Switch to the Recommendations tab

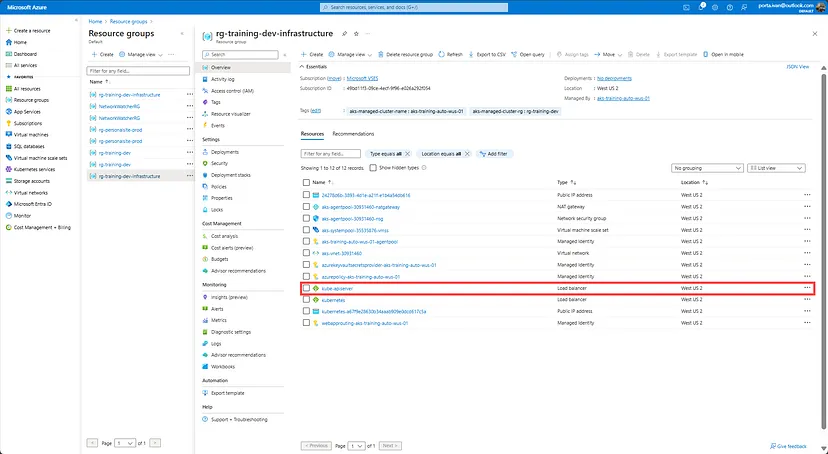pyautogui.click(x=353, y=134)
